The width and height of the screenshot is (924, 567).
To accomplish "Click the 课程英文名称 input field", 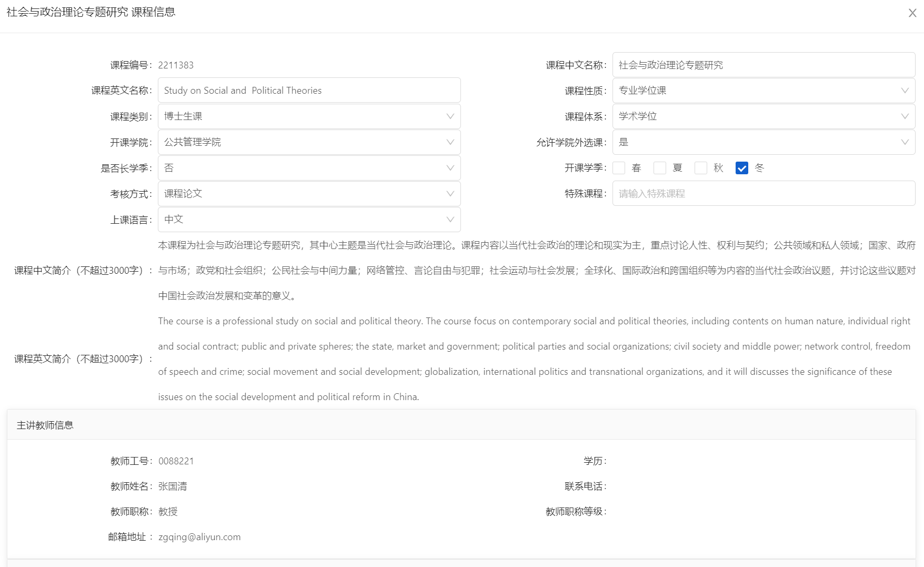I will click(309, 91).
